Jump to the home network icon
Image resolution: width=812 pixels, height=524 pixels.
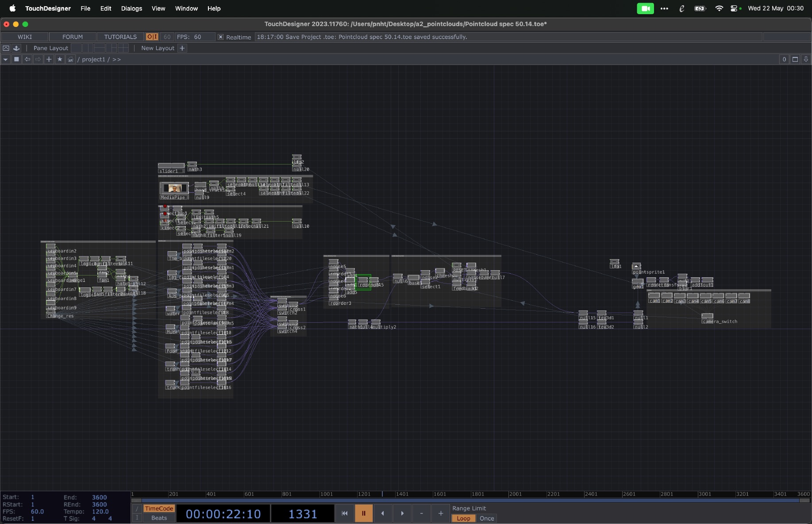(x=70, y=59)
